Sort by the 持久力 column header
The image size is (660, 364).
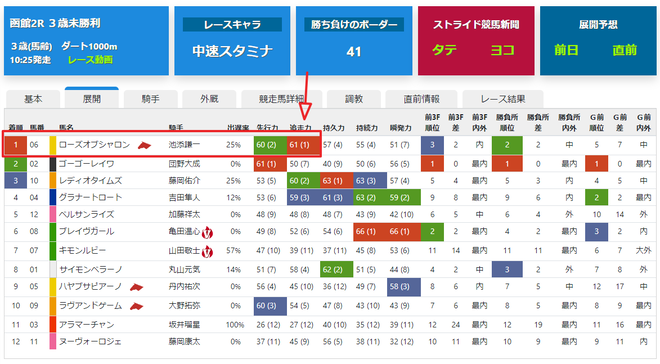click(x=333, y=128)
